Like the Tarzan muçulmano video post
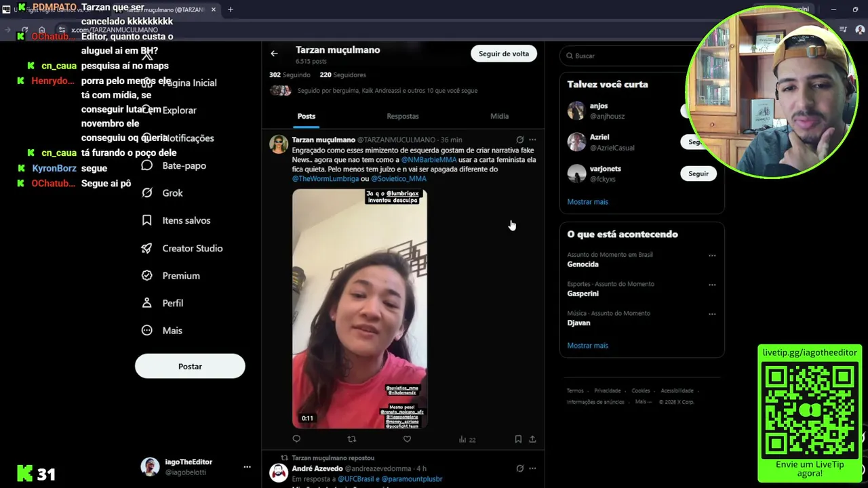 pyautogui.click(x=407, y=439)
